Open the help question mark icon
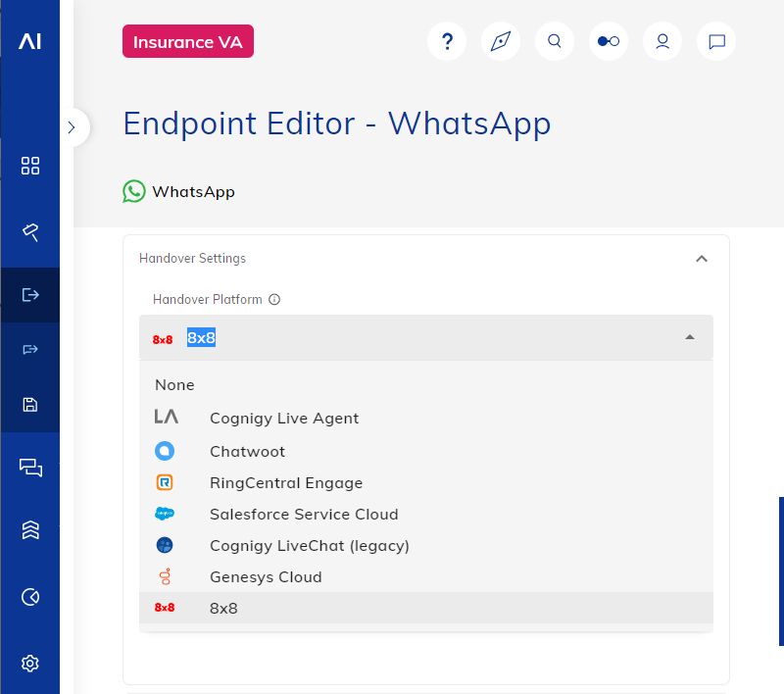This screenshot has width=784, height=694. point(447,41)
